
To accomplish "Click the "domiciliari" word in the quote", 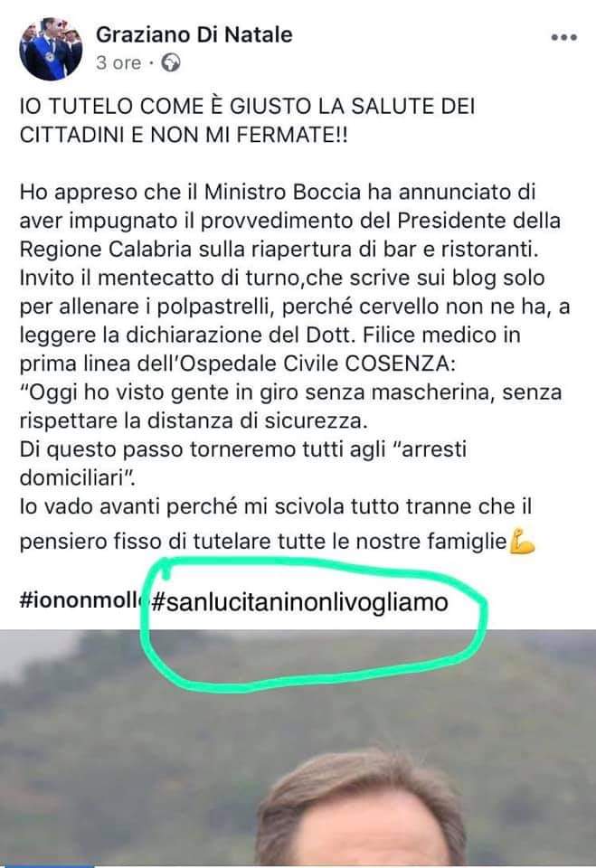I will (x=77, y=477).
